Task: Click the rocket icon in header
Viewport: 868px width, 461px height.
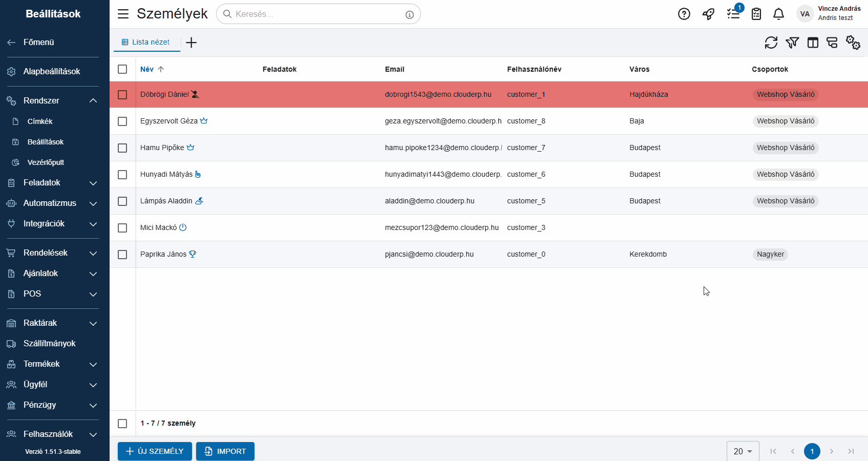Action: [708, 14]
